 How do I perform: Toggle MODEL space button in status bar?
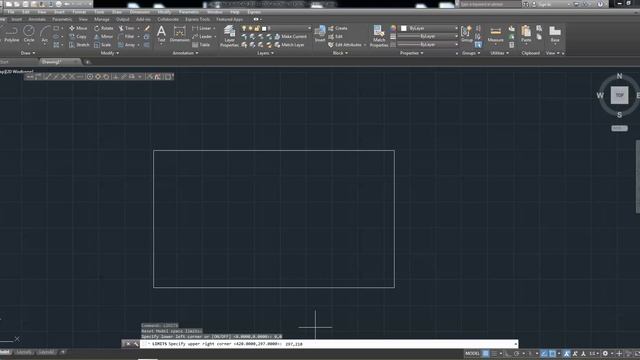click(472, 353)
